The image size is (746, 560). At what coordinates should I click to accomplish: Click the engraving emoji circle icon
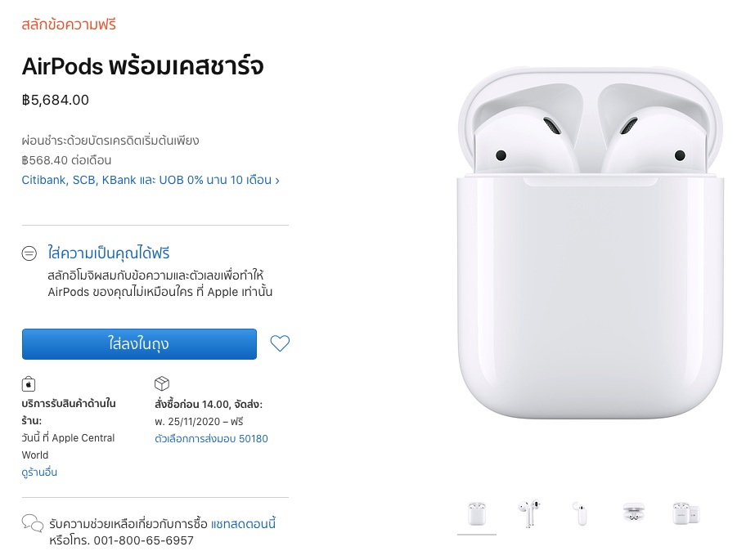click(29, 253)
